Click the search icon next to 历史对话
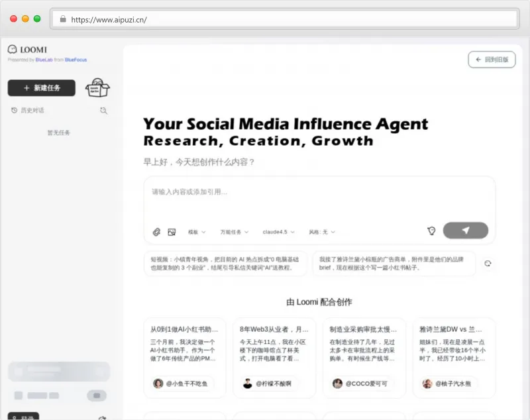 pos(104,110)
